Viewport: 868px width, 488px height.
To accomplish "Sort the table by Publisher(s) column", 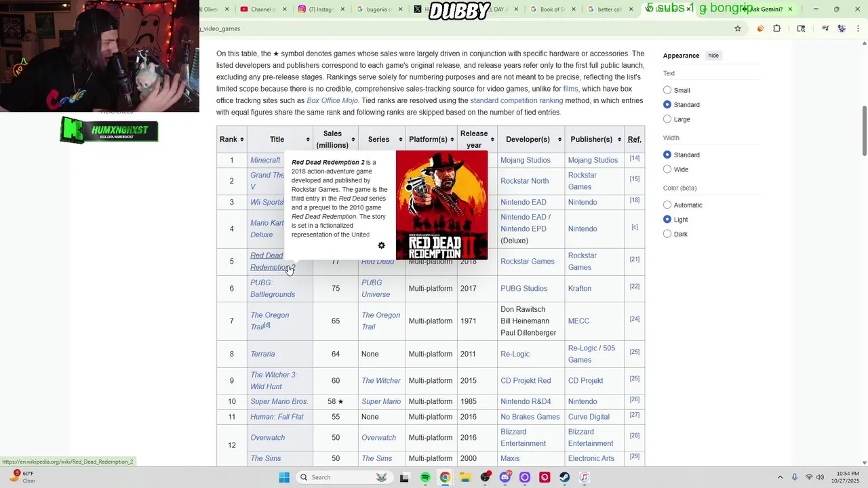I will (594, 140).
